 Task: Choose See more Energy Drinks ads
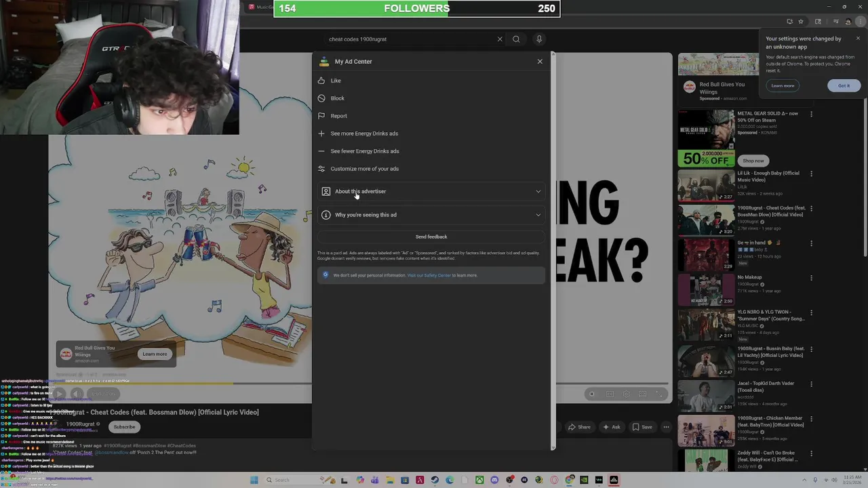[364, 134]
